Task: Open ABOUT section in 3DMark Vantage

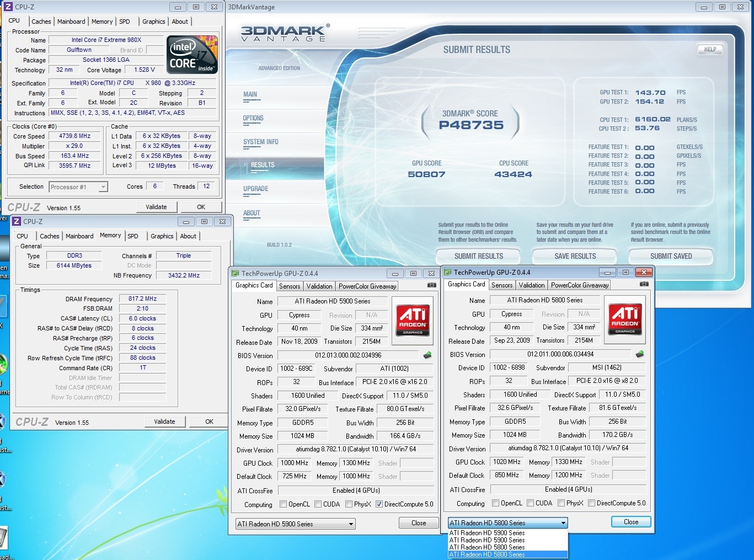Action: (252, 213)
